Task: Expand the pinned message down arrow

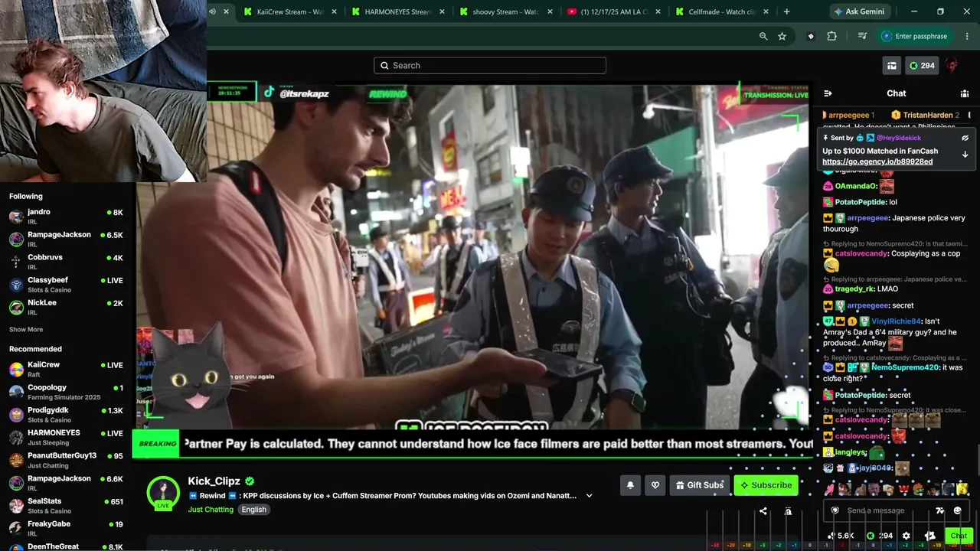Action: click(965, 155)
